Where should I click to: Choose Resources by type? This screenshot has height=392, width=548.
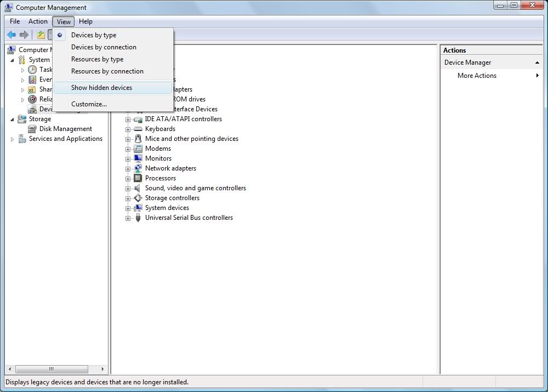pyautogui.click(x=113, y=59)
